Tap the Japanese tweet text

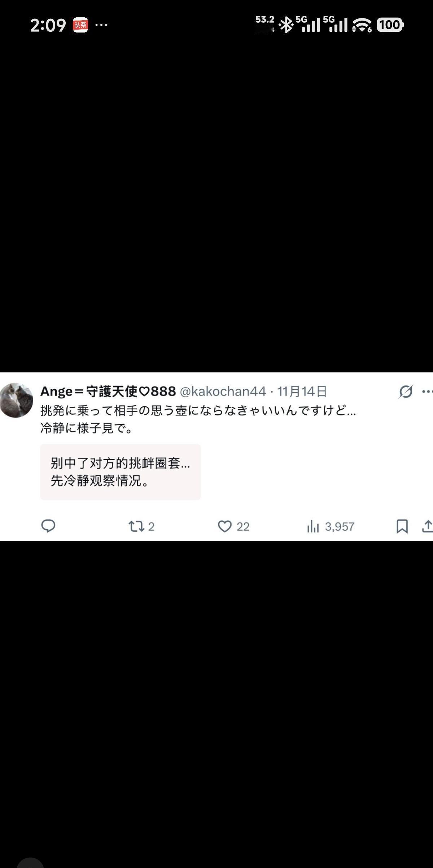pyautogui.click(x=198, y=419)
